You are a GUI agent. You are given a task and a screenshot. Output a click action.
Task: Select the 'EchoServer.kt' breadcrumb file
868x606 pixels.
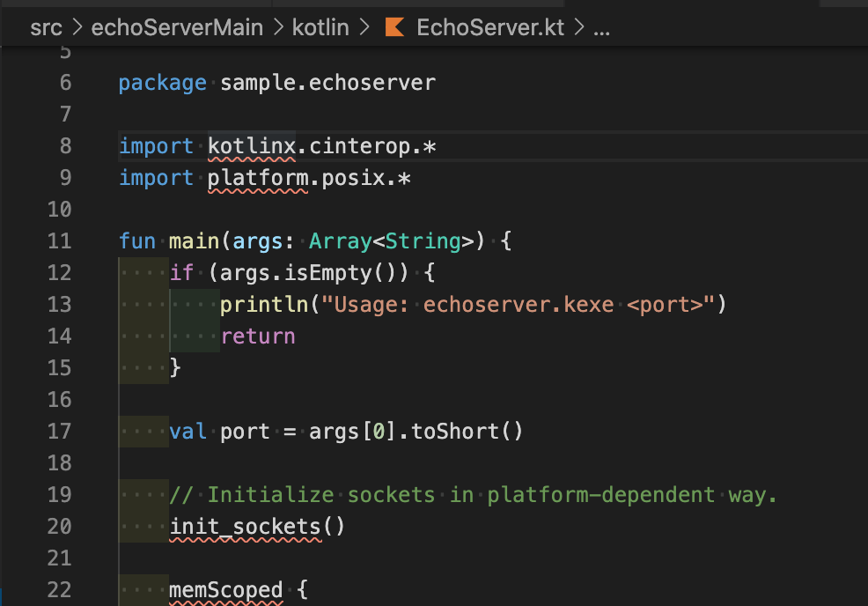(490, 27)
